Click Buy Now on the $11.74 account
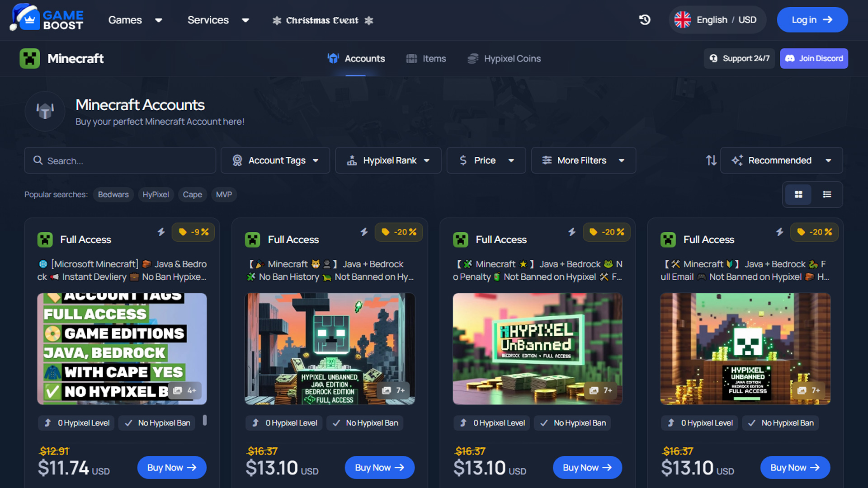Viewport: 868px width, 488px height. click(172, 467)
